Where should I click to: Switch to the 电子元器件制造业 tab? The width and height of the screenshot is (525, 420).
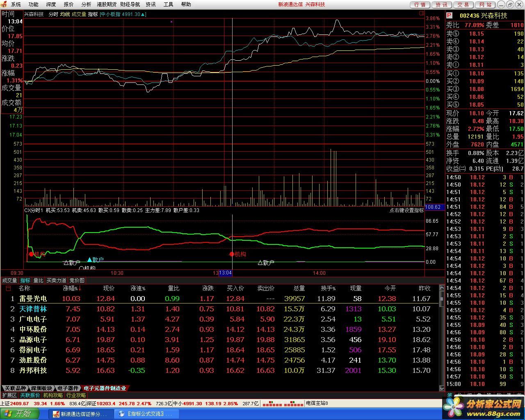pos(105,388)
